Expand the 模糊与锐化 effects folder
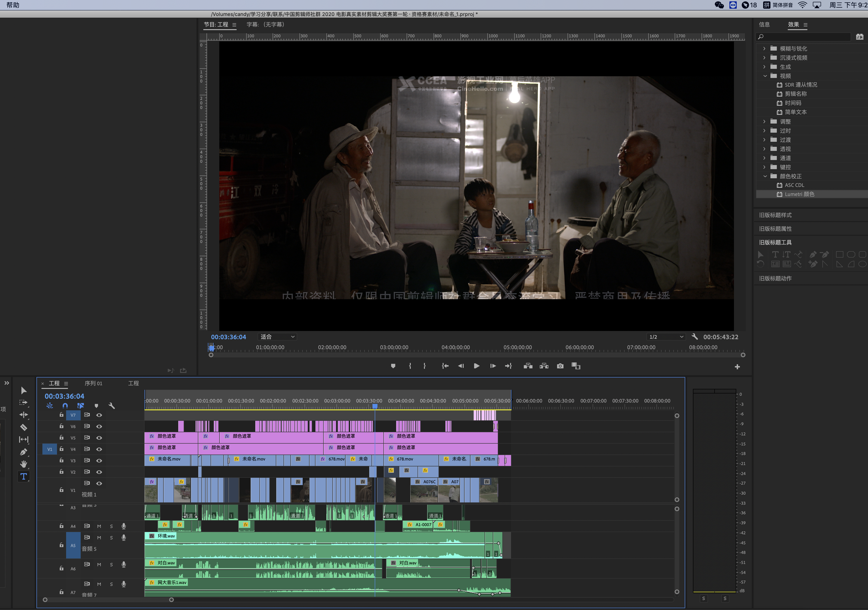The image size is (868, 610). 764,48
